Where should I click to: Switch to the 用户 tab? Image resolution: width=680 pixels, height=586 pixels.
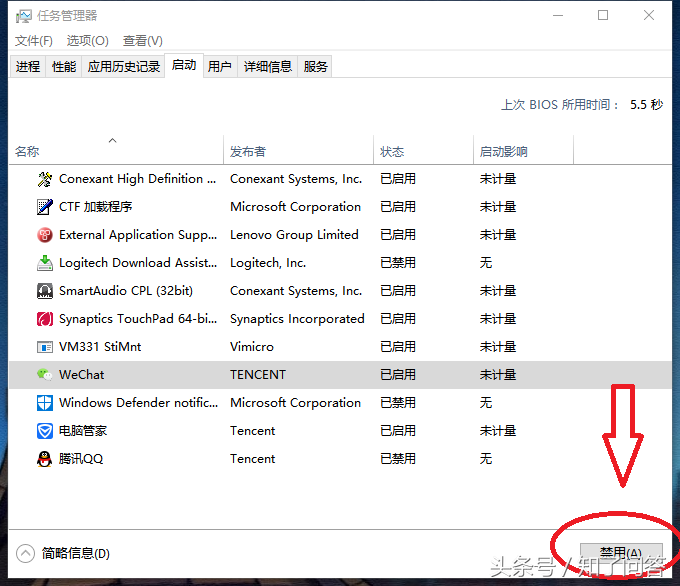point(219,66)
